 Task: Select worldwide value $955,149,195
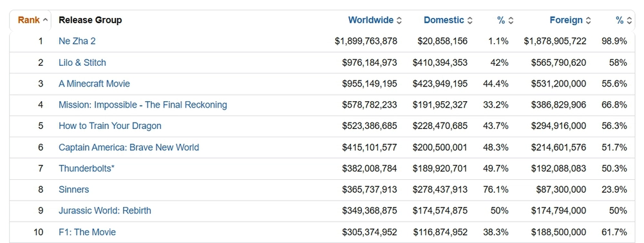[370, 84]
